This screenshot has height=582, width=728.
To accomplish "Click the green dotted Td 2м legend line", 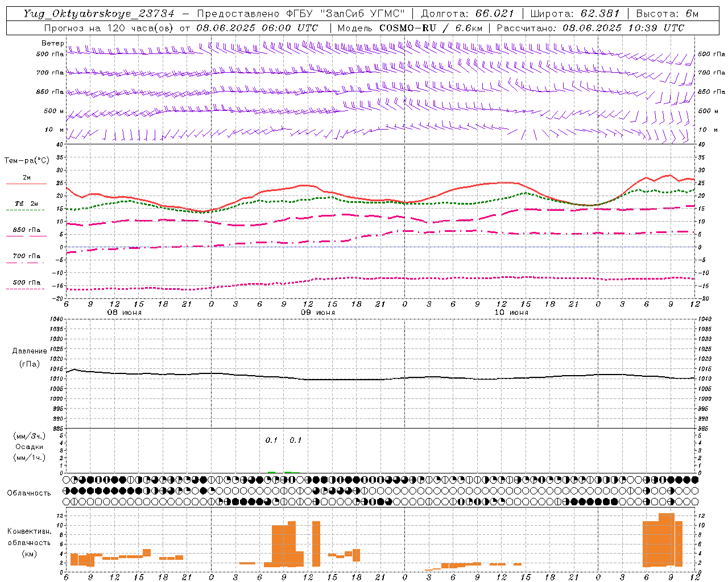I will 25,210.
